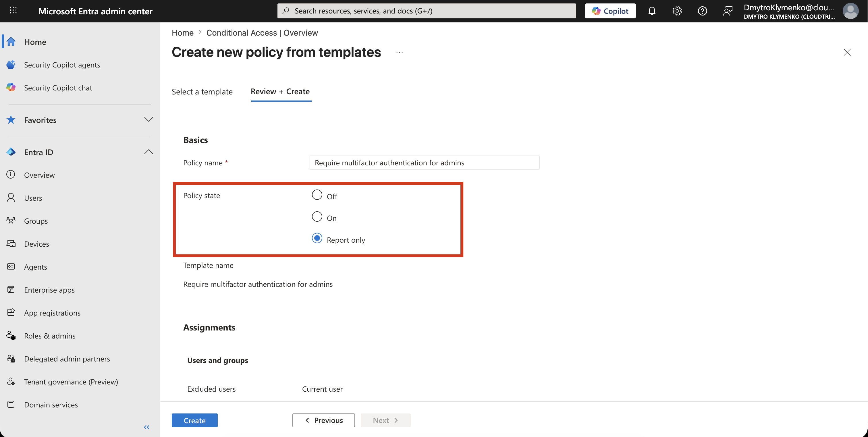Select the On policy state
This screenshot has width=868, height=437.
tap(317, 217)
